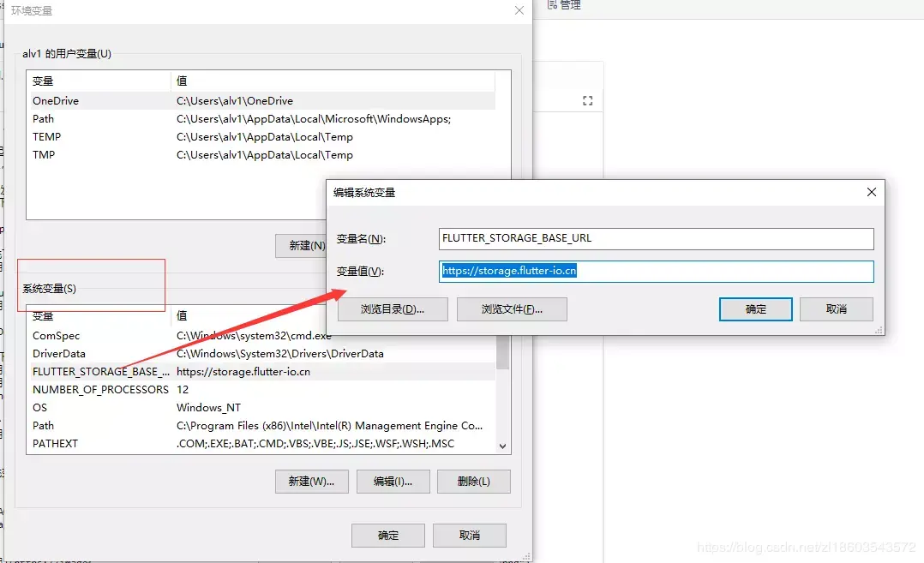Cancel the 环境变量 window with 取消
Screen dimensions: 924x563
click(x=469, y=536)
